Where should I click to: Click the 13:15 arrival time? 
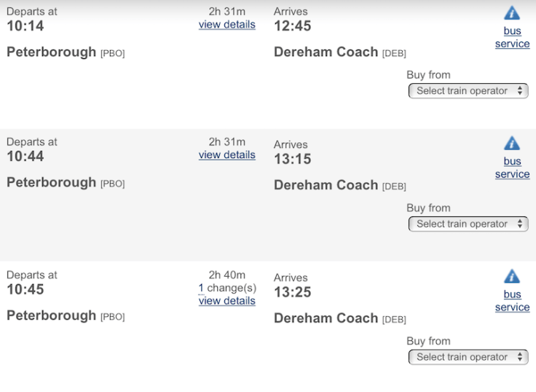tap(292, 159)
